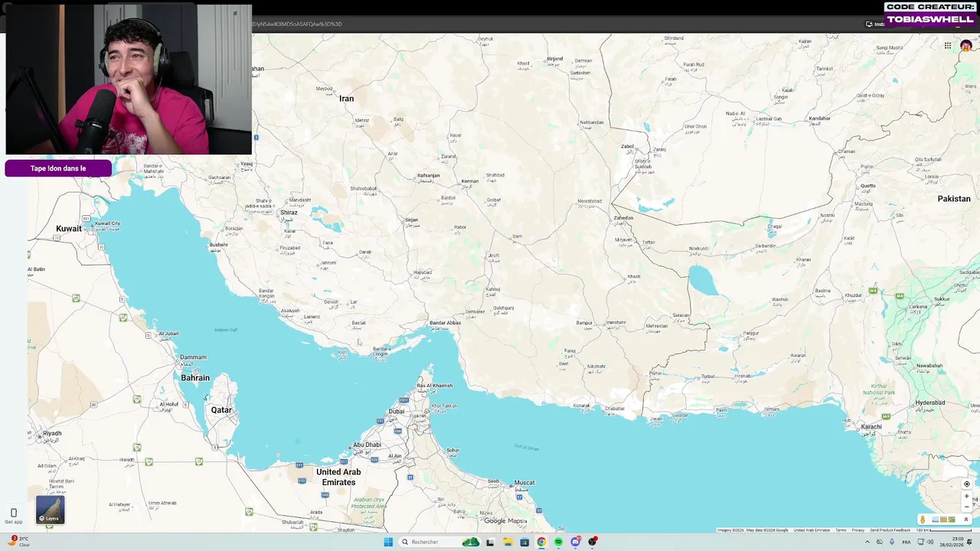The image size is (980, 551).
Task: Click the Chrome taskbar icon
Action: 541,542
